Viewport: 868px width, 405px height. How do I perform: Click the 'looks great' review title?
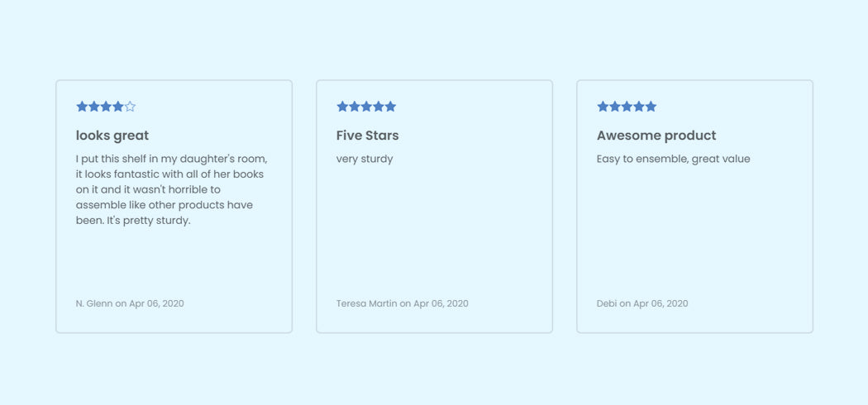[x=112, y=136]
